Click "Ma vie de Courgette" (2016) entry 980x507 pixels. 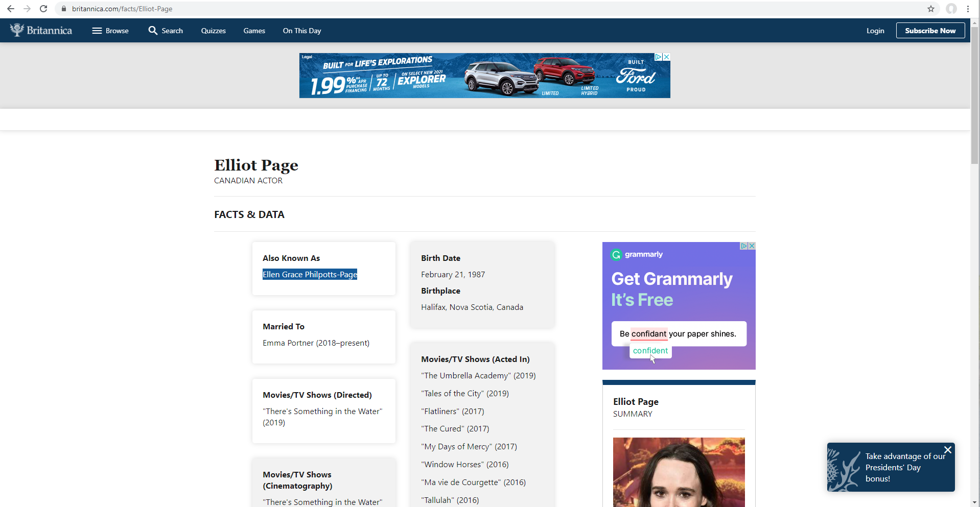click(473, 482)
